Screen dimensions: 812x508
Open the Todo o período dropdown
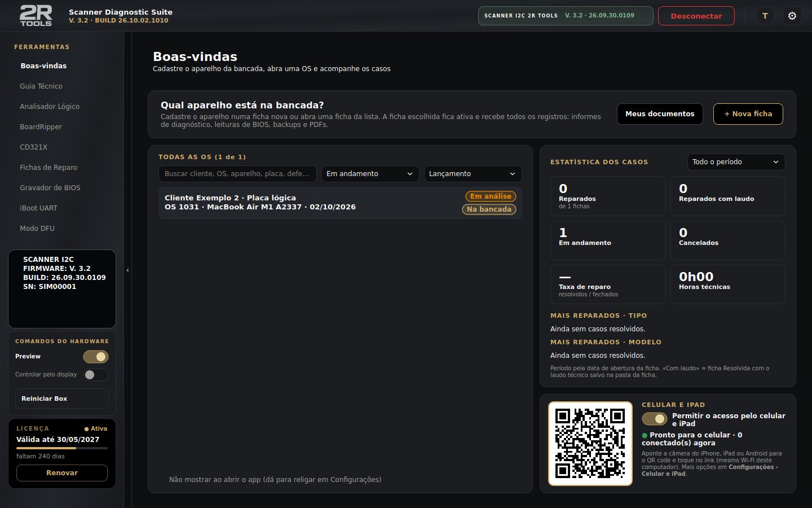coord(736,162)
